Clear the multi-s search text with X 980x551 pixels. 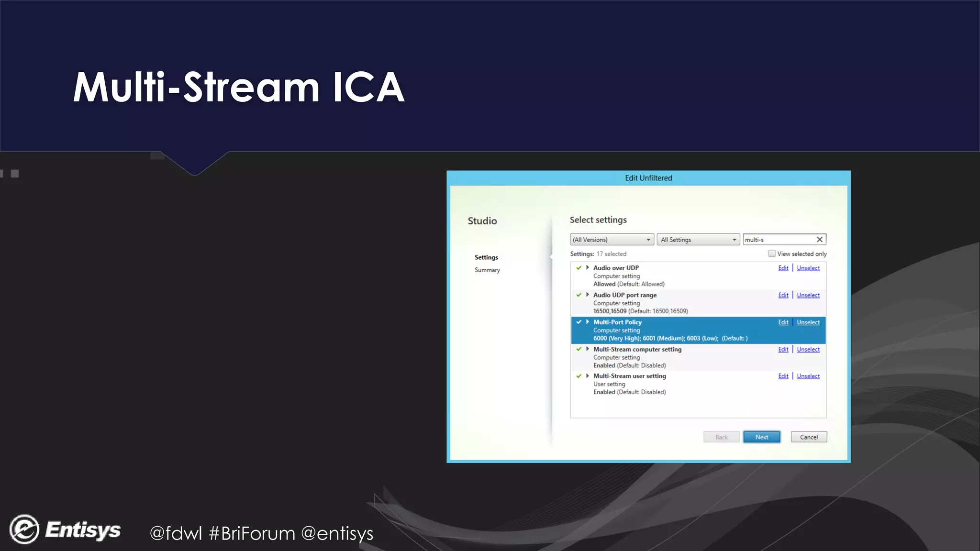click(x=819, y=240)
